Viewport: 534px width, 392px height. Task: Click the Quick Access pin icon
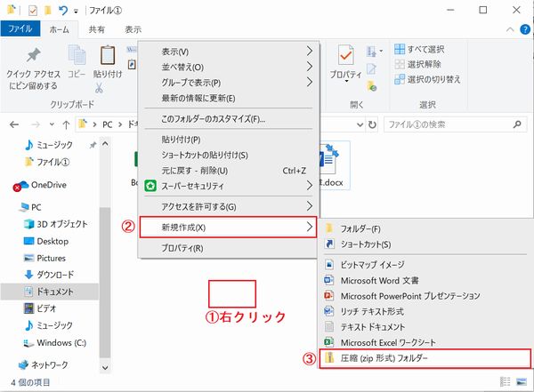34,55
